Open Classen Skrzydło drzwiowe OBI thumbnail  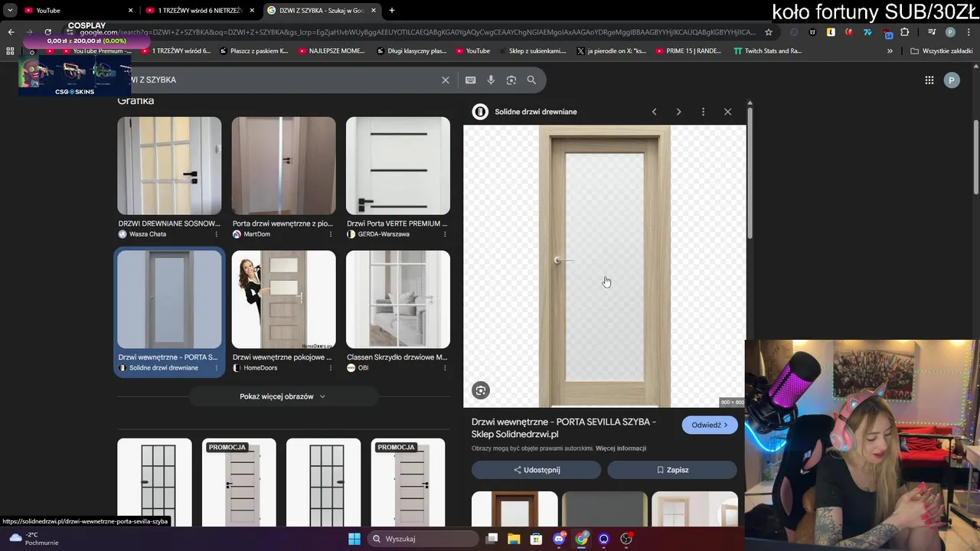(x=398, y=299)
